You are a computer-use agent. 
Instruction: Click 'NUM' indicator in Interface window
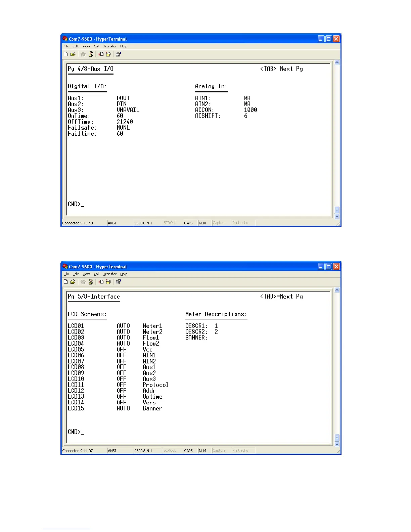click(x=202, y=451)
